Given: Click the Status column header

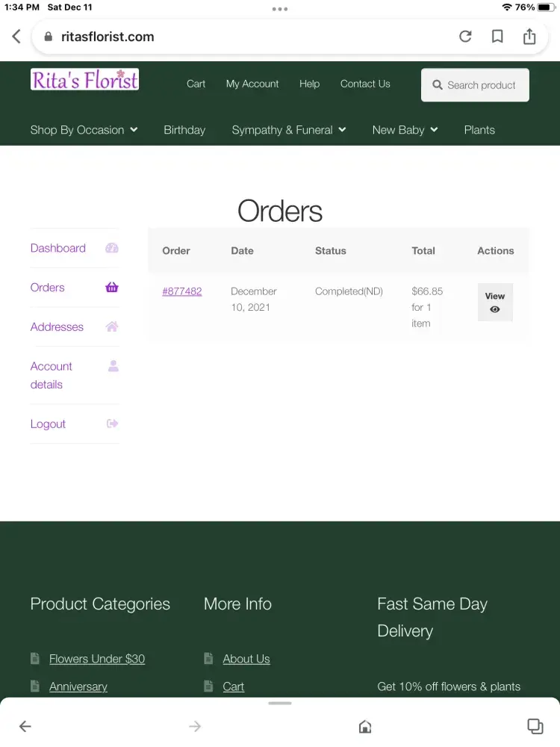Looking at the screenshot, I should (331, 250).
